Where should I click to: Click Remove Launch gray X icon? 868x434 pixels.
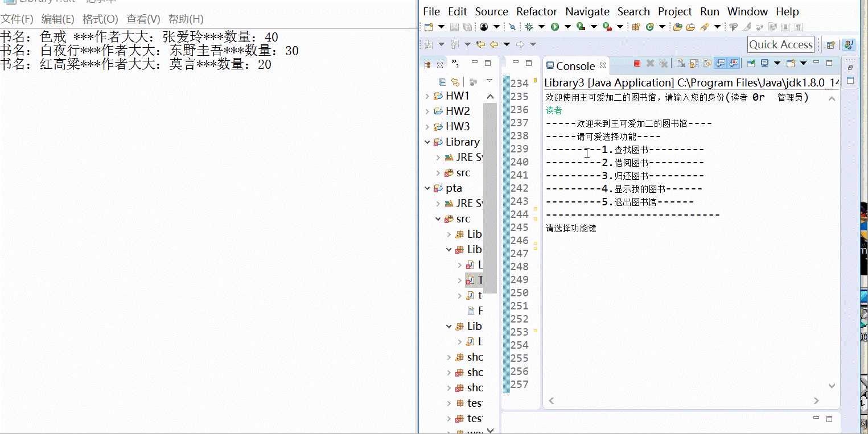point(650,64)
